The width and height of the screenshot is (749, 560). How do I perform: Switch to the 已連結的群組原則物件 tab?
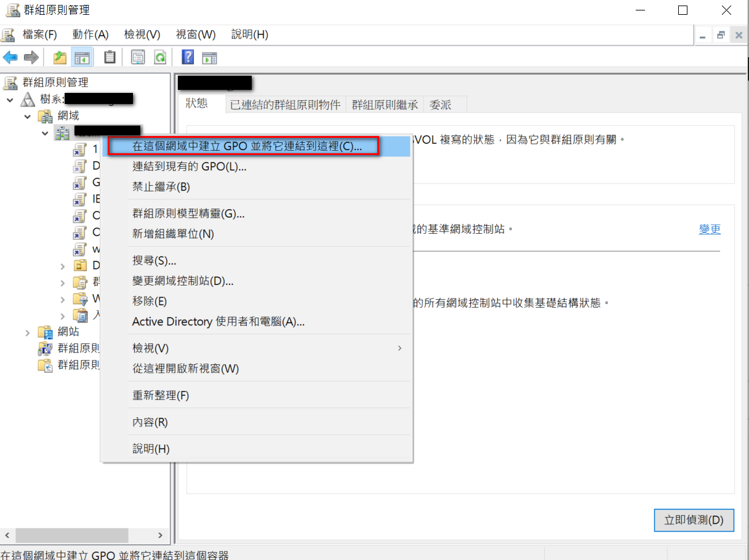point(285,105)
